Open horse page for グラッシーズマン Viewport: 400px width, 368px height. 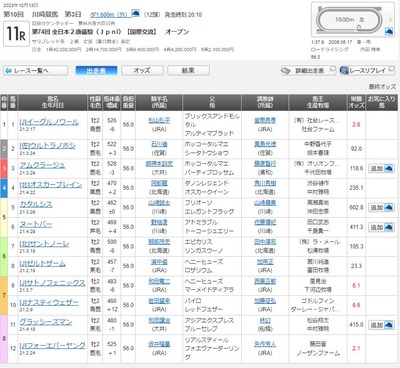46,322
